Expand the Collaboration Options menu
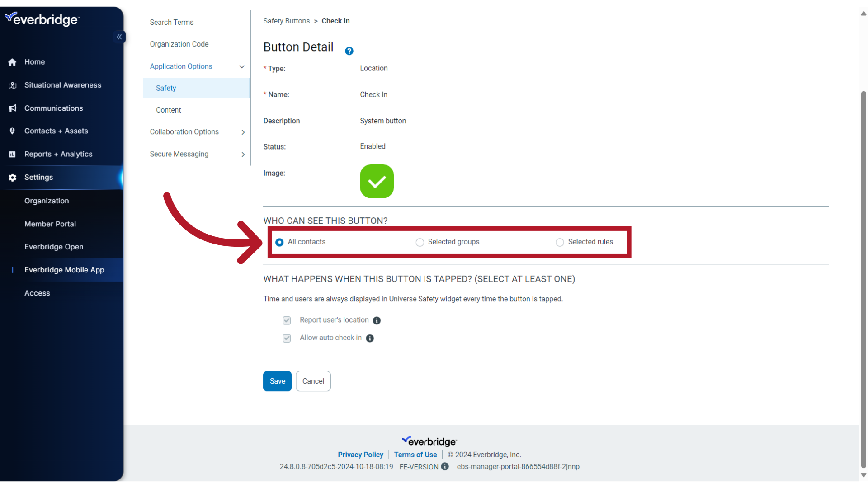868x488 pixels. point(184,131)
